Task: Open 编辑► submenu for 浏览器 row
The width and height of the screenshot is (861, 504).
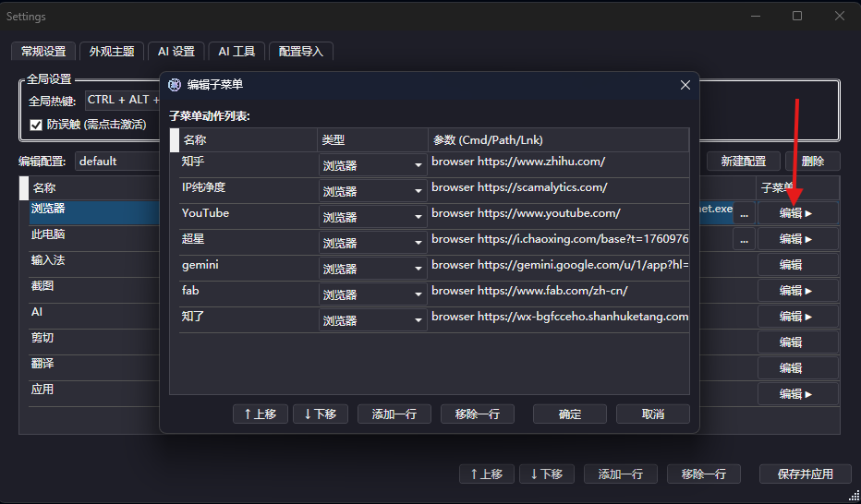Action: tap(797, 213)
